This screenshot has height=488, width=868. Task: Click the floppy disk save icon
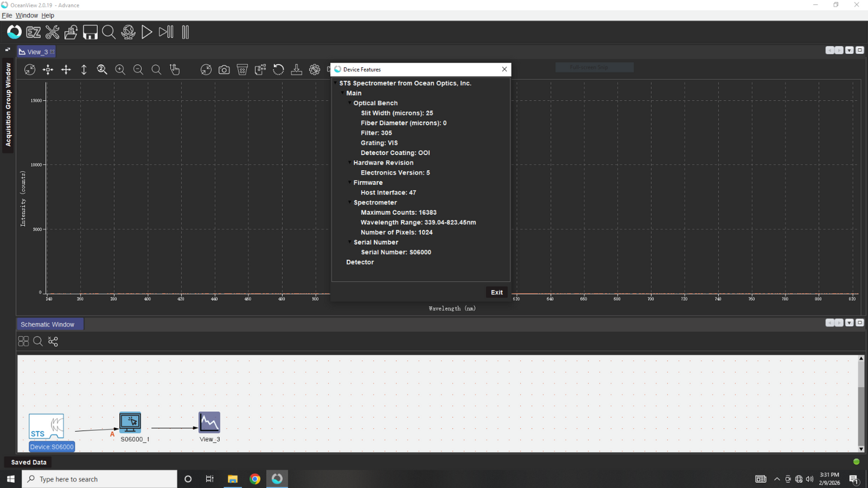90,32
